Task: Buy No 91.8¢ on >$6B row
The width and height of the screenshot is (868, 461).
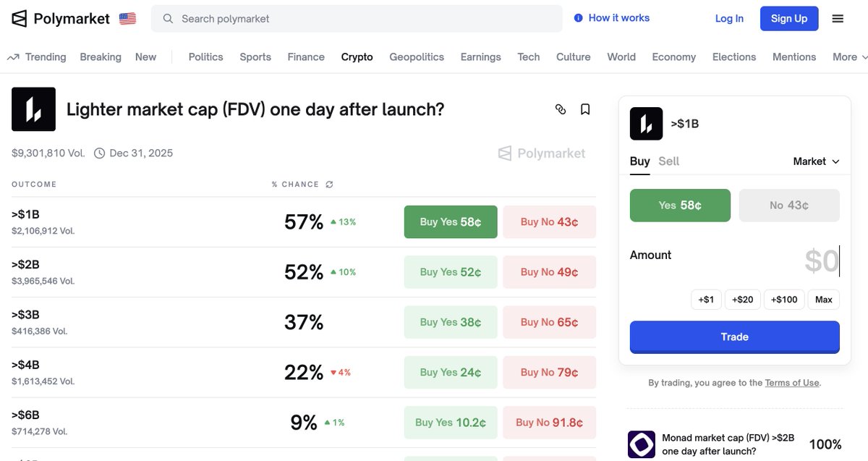Action: pyautogui.click(x=550, y=423)
